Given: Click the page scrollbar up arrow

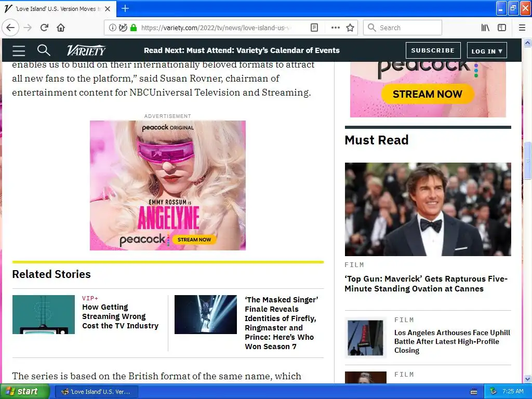Looking at the screenshot, I should [527, 43].
